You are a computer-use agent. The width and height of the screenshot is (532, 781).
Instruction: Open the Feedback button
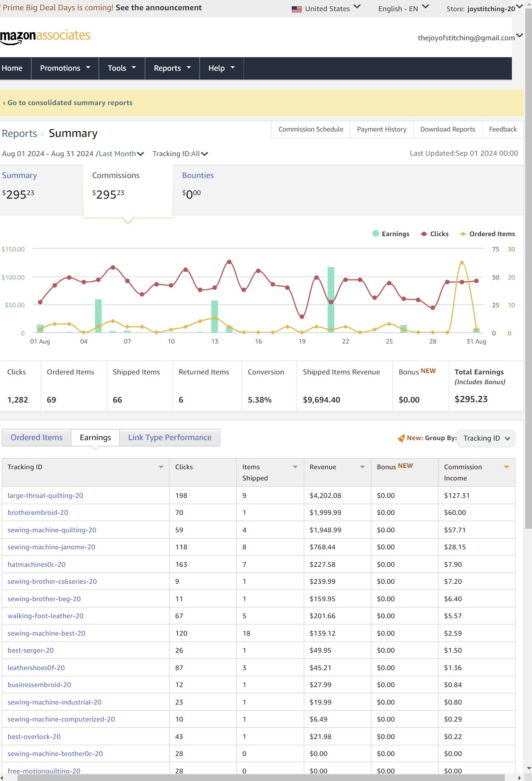pyautogui.click(x=502, y=129)
